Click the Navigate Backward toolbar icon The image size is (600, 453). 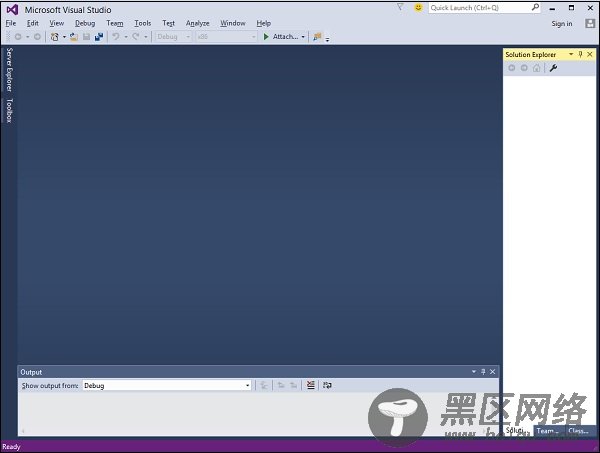click(18, 37)
